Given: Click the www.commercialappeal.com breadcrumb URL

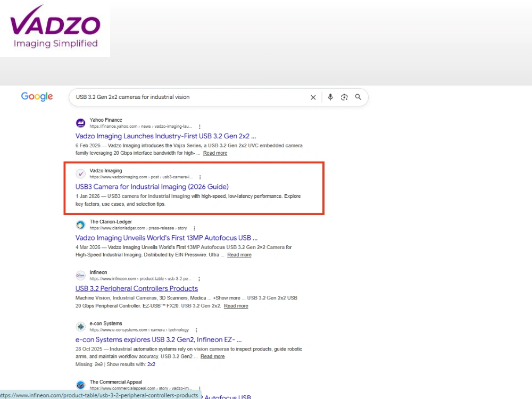Looking at the screenshot, I should pos(141,388).
